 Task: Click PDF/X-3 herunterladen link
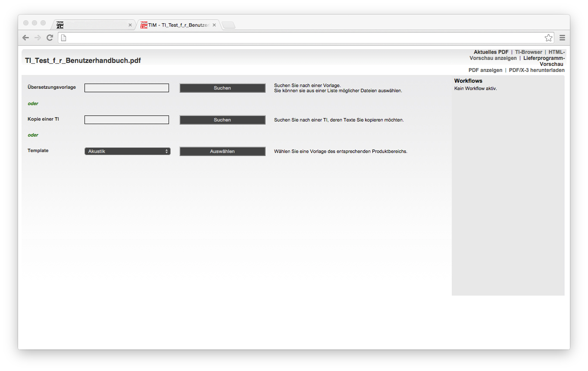[537, 70]
